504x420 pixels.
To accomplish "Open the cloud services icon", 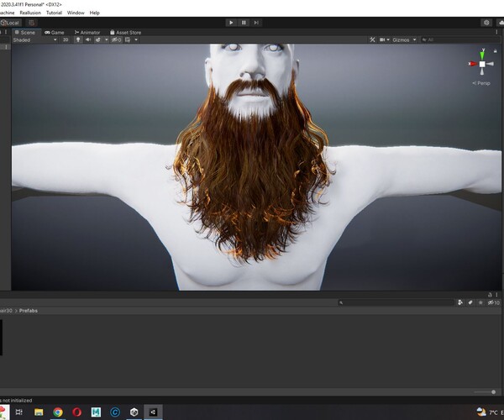I will [x=500, y=23].
